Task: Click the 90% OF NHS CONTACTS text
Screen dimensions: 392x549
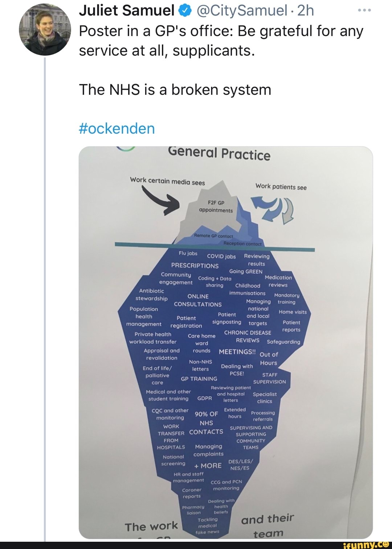Action: pyautogui.click(x=205, y=423)
